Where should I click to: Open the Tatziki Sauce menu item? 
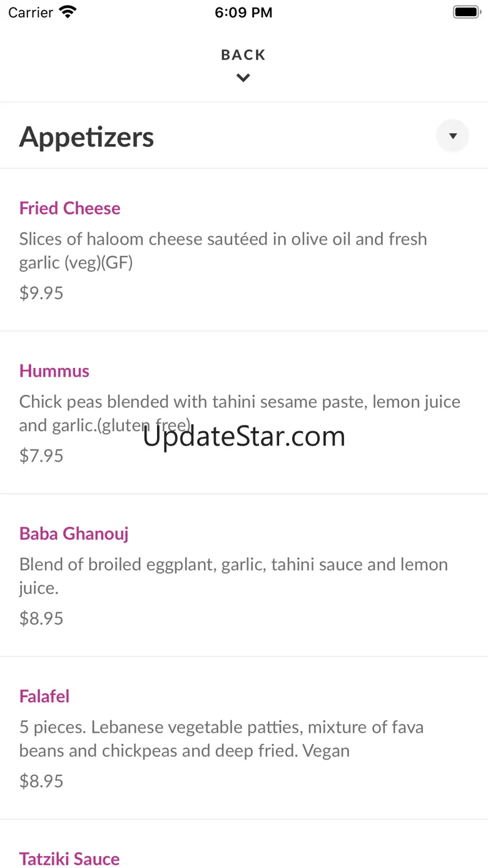pyautogui.click(x=69, y=859)
